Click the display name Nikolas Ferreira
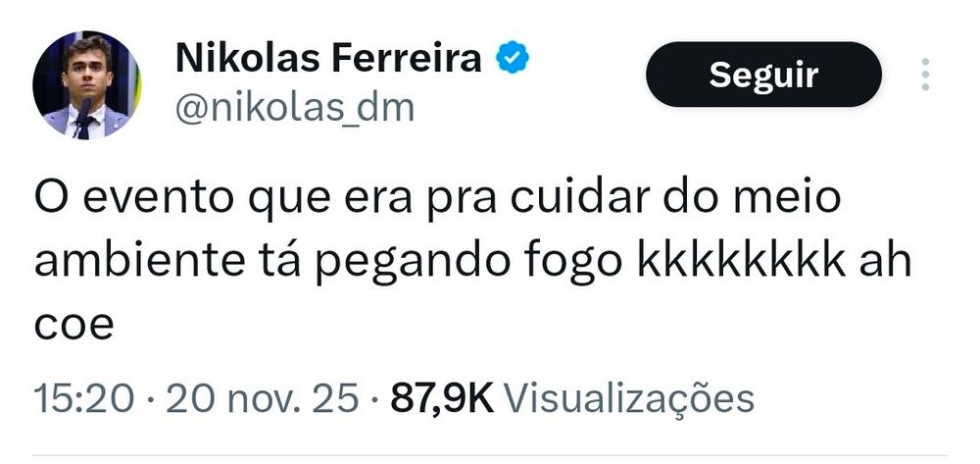Image resolution: width=980 pixels, height=464 pixels. click(328, 59)
